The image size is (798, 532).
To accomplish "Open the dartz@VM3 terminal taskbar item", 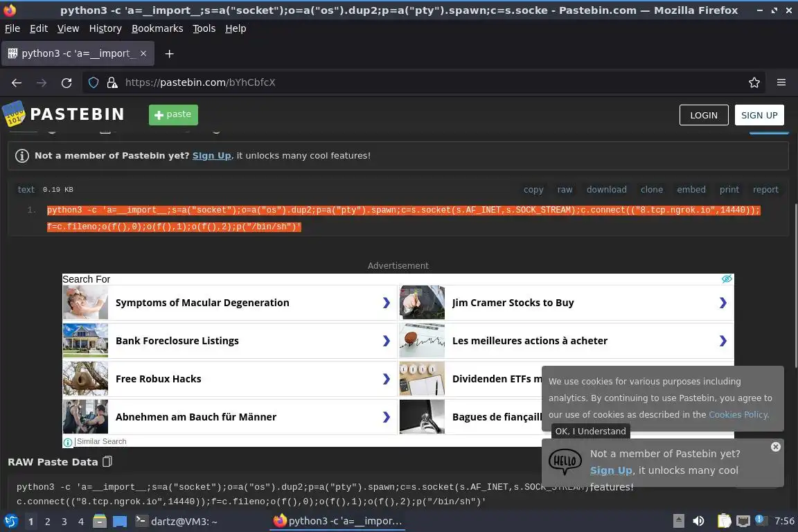I will [177, 522].
